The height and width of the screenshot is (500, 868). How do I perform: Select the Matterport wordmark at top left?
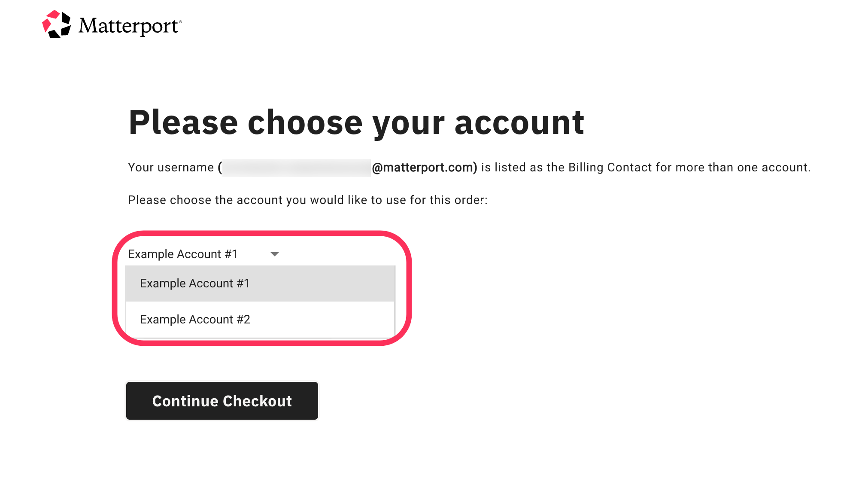click(129, 26)
